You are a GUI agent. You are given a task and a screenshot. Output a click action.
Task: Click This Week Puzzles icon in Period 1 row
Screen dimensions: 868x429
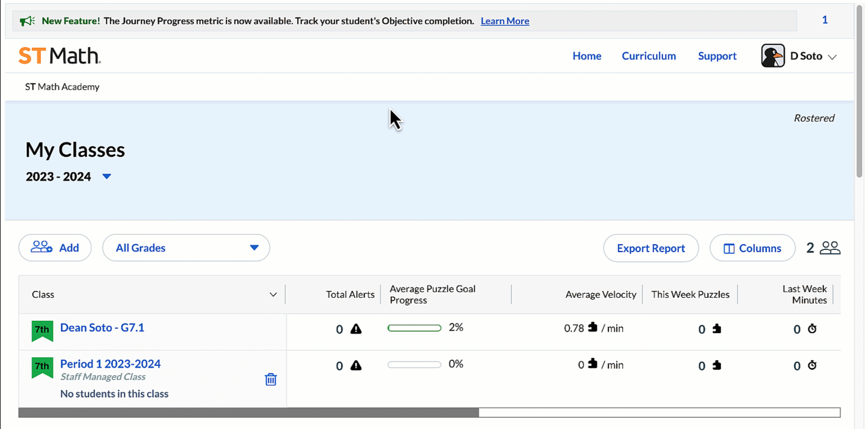point(716,366)
